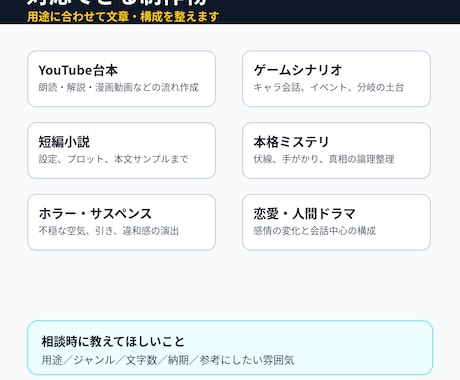Open the 本格ミステリ card
This screenshot has width=460, height=380.
(x=336, y=150)
